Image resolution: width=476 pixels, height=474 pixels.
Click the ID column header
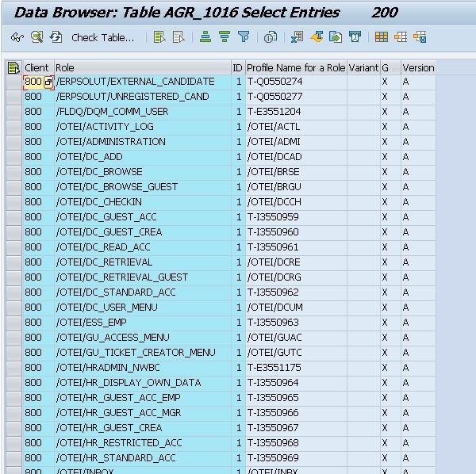tap(238, 67)
